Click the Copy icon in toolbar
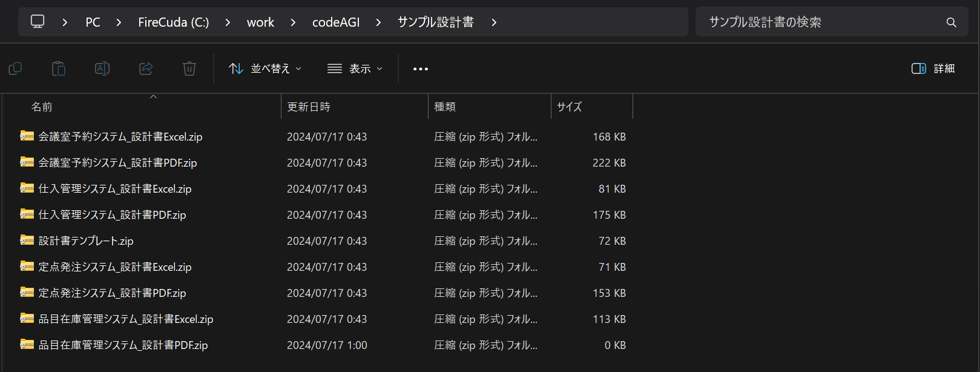Image resolution: width=980 pixels, height=372 pixels. [x=15, y=68]
